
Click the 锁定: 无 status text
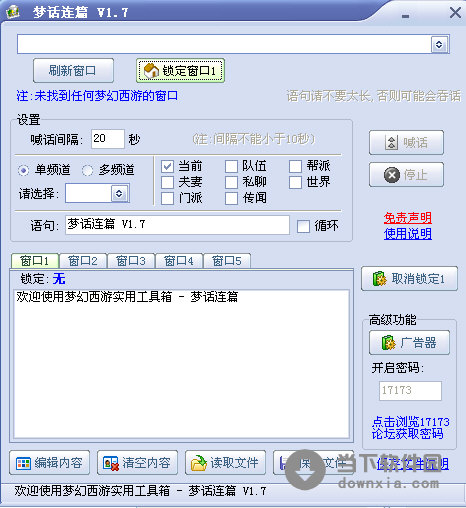tap(43, 279)
